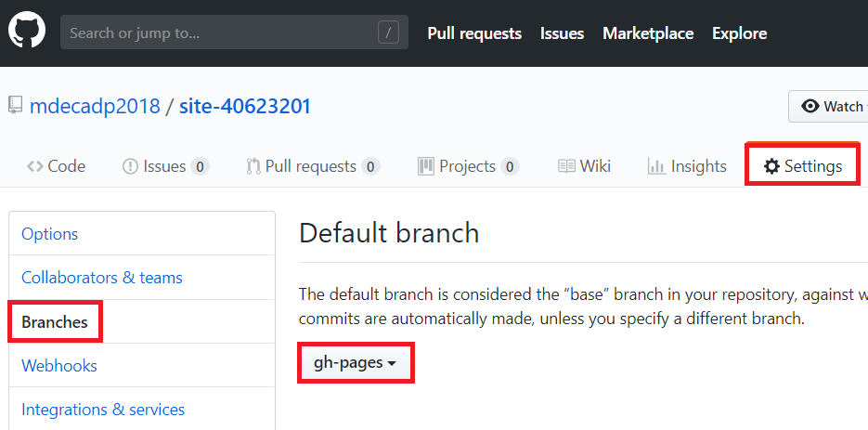Open the Insights tab
This screenshot has height=430, width=868.
click(x=687, y=166)
